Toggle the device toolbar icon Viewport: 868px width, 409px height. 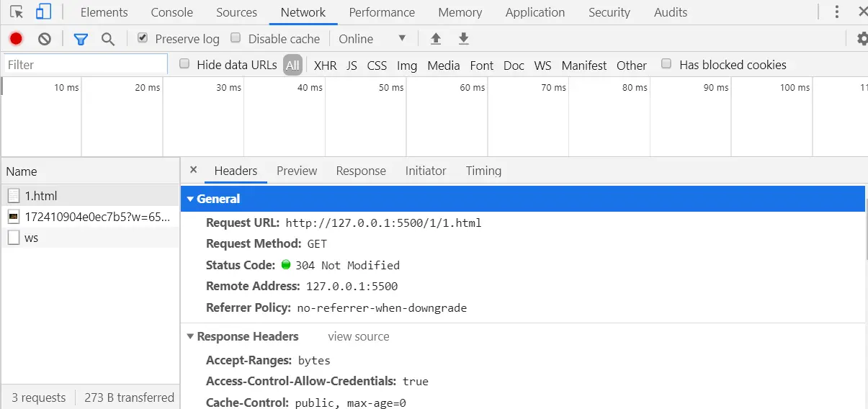tap(43, 12)
